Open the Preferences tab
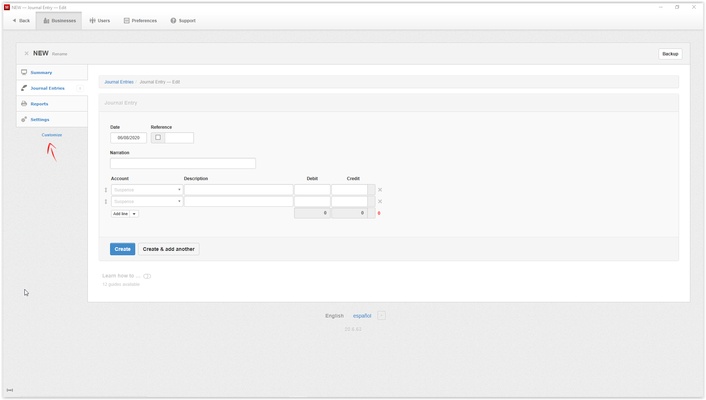This screenshot has width=706, height=400. (140, 21)
